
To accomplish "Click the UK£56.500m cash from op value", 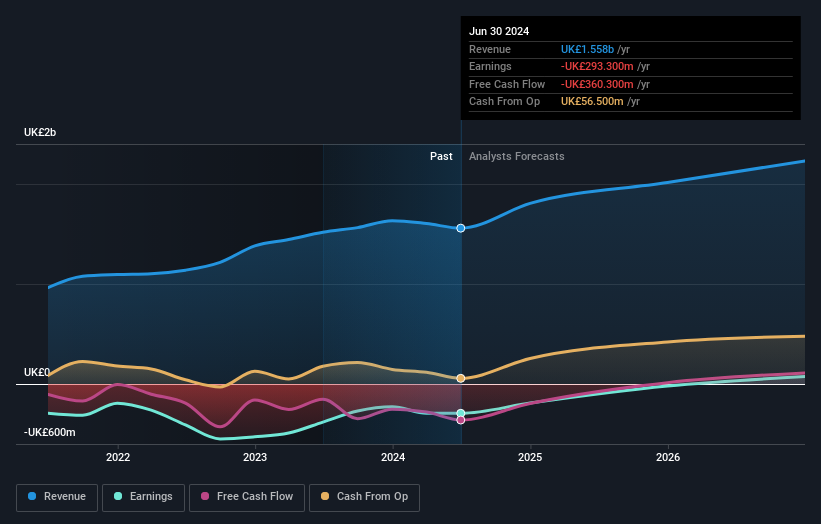I will [592, 102].
